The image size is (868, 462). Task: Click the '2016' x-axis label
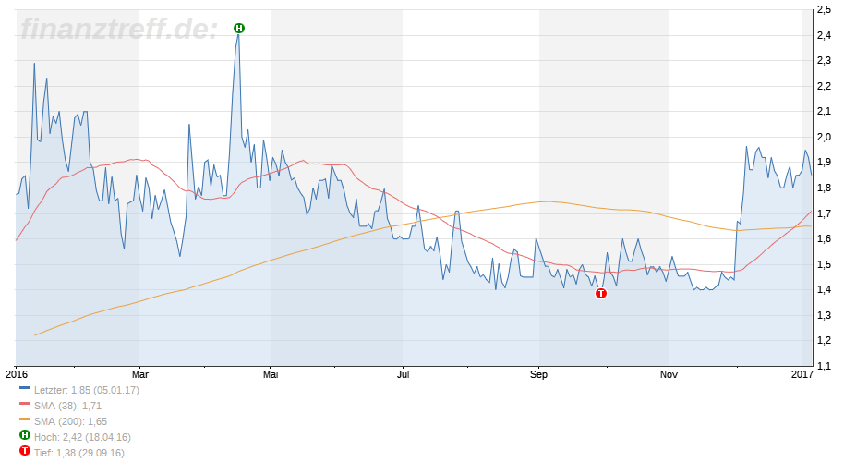click(17, 374)
